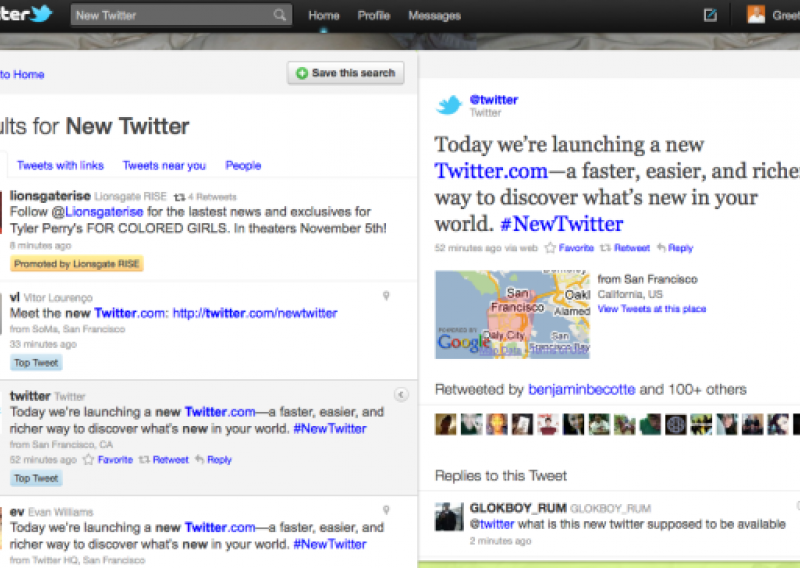Click lionsgaterise username
Image resolution: width=800 pixels, height=568 pixels.
50,196
